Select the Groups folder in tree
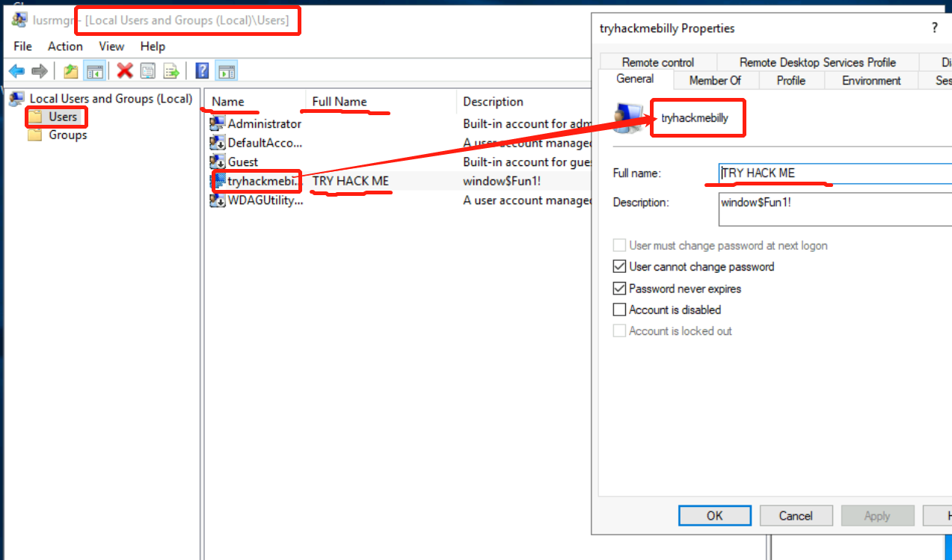The image size is (952, 560). [x=67, y=135]
